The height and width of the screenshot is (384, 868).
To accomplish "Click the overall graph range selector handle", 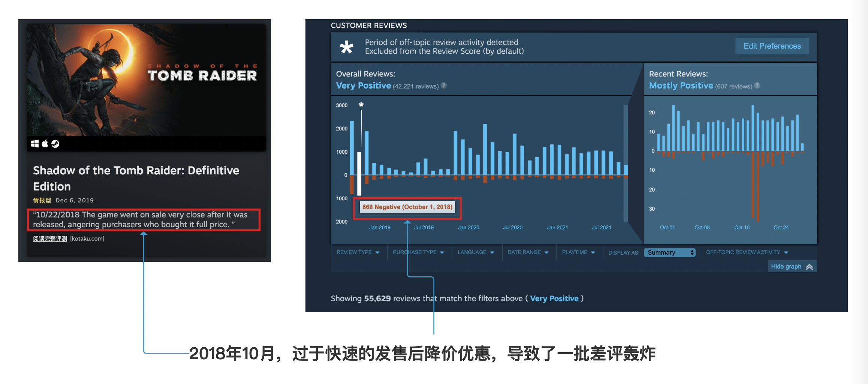I will click(626, 163).
